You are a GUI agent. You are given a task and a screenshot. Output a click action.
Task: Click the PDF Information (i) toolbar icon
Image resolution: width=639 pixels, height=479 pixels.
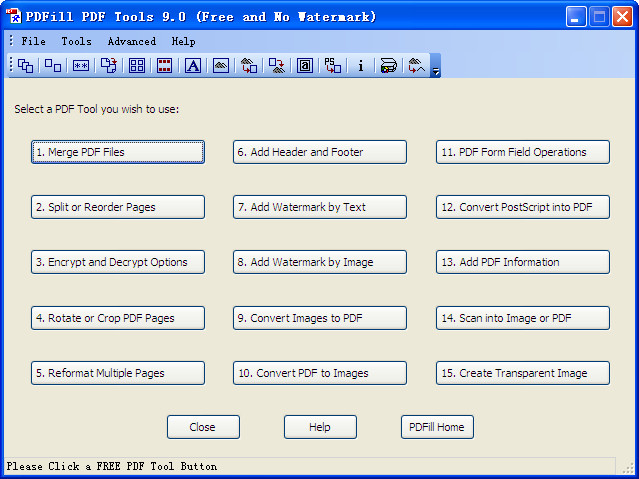coord(361,66)
